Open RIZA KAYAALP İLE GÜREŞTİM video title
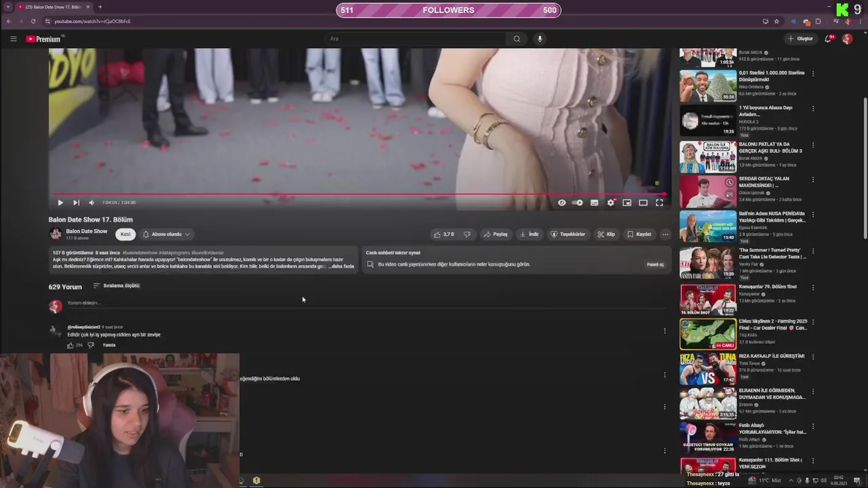The width and height of the screenshot is (868, 488). (771, 356)
